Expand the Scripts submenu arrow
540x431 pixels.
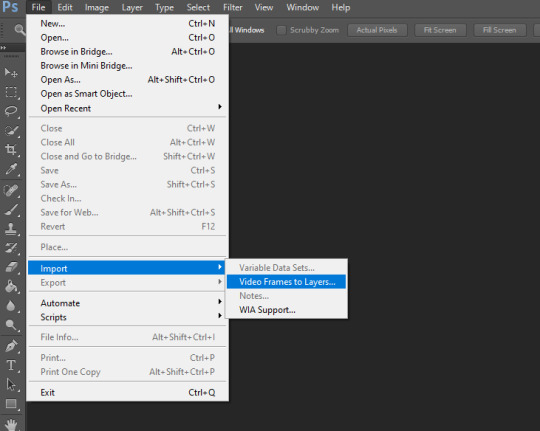coord(220,316)
